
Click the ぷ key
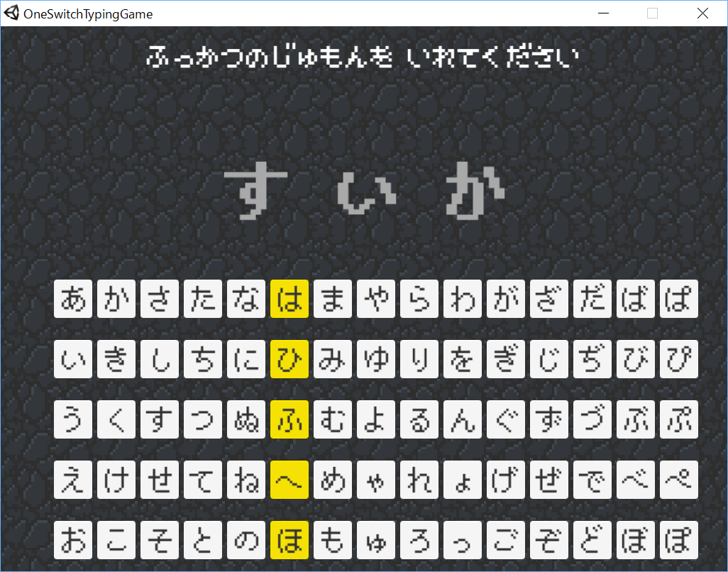click(x=679, y=419)
